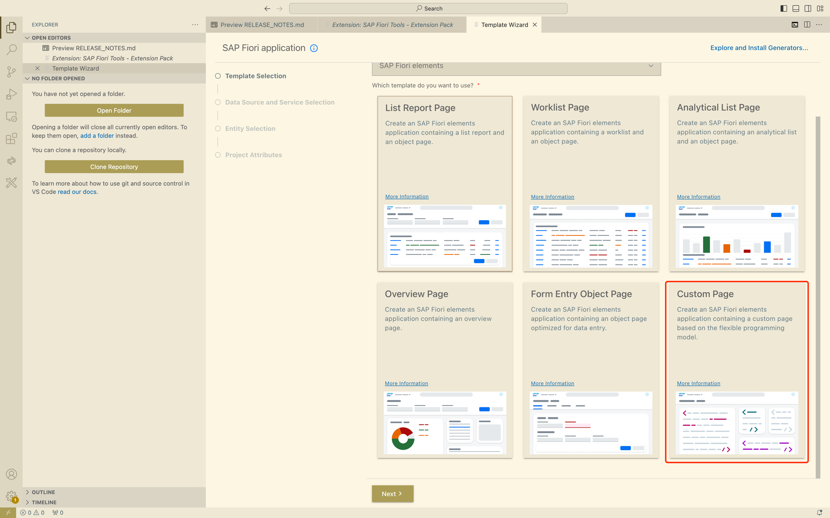The height and width of the screenshot is (518, 830).
Task: Click the go forward arrow in title bar
Action: click(279, 8)
